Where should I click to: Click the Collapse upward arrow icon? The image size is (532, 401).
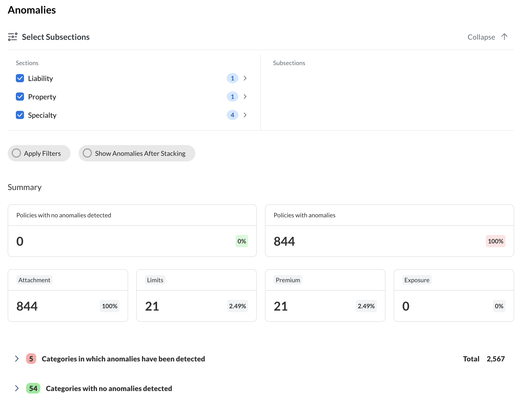click(504, 37)
